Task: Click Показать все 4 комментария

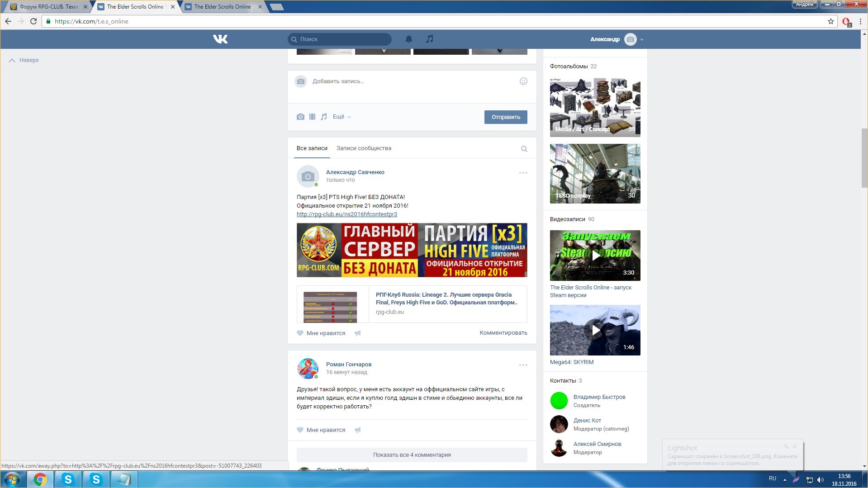Action: (412, 455)
